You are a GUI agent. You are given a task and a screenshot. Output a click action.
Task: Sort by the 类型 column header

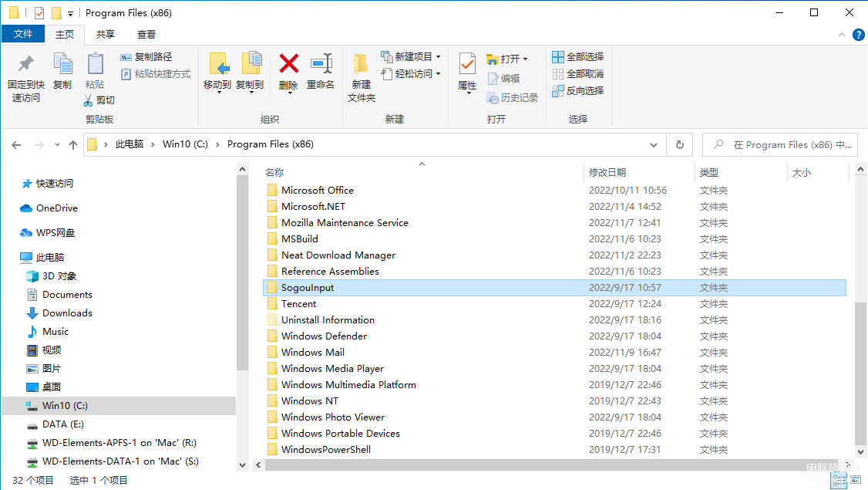click(x=708, y=172)
